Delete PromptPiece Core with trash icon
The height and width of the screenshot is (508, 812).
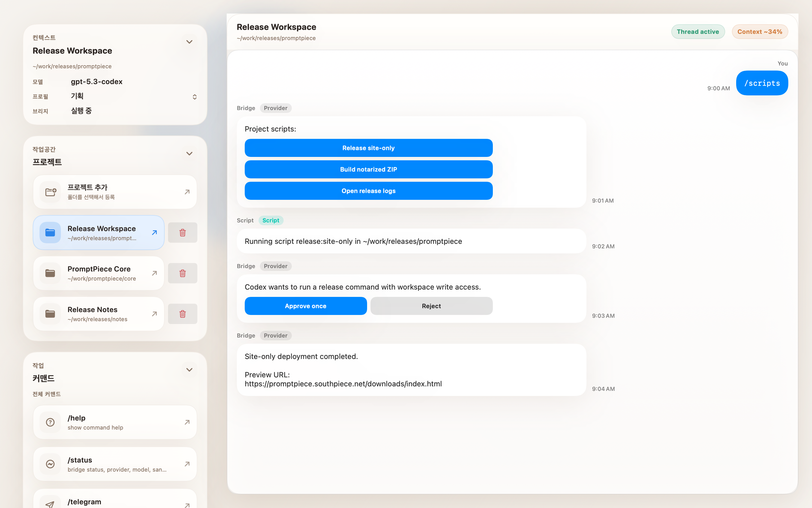(182, 273)
